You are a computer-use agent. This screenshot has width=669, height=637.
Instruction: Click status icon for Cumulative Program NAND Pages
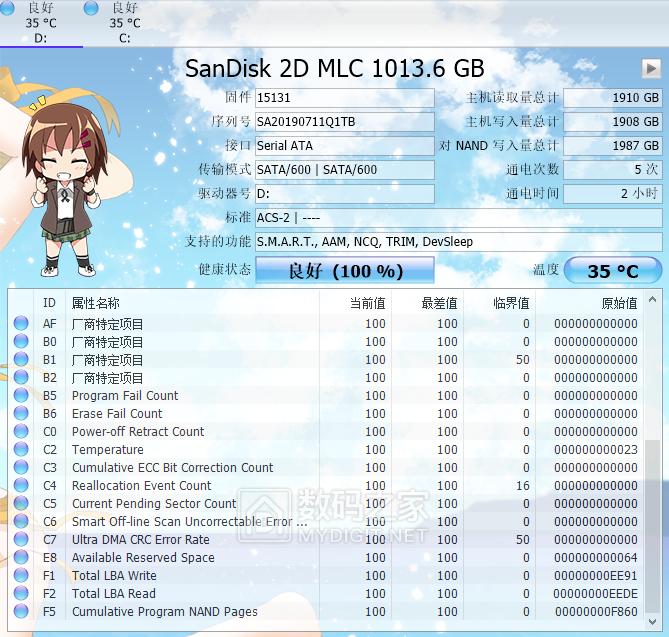(21, 611)
